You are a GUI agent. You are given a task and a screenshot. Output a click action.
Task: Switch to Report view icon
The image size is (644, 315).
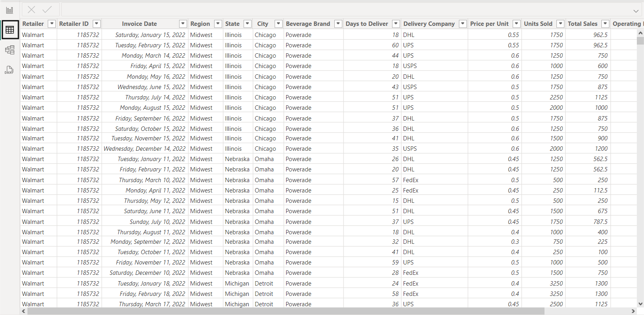point(10,10)
